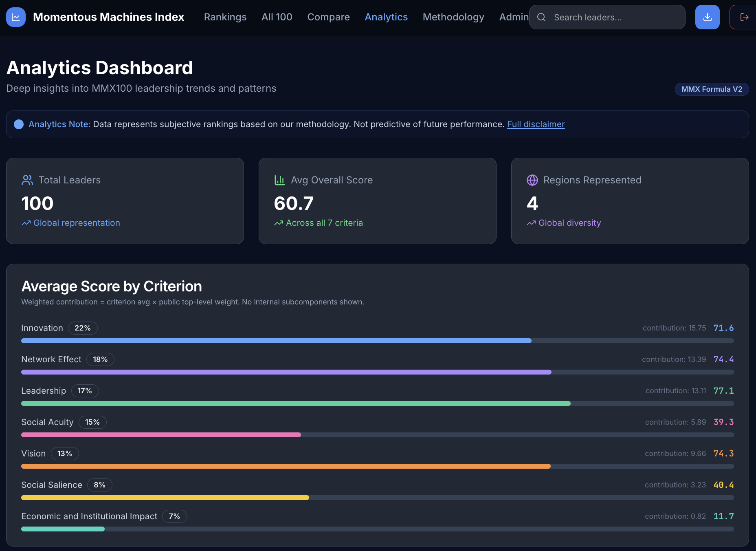This screenshot has height=551, width=756.
Task: Click the blue download export button
Action: [708, 17]
